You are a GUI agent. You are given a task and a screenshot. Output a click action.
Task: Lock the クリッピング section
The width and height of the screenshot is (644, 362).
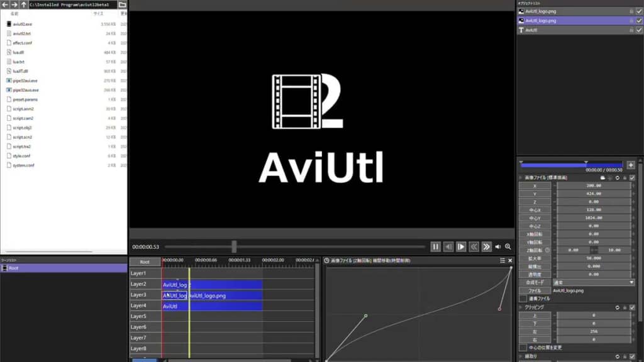tap(625, 307)
